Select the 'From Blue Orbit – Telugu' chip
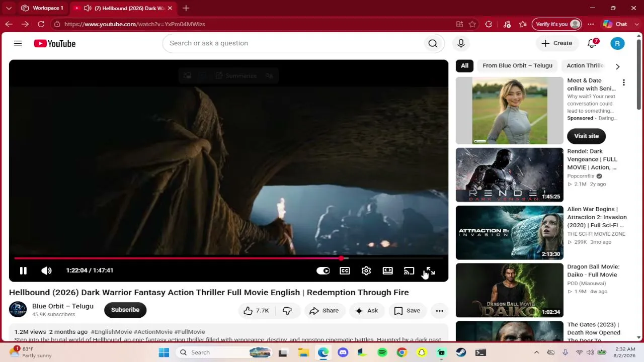This screenshot has height=362, width=644. 517,65
